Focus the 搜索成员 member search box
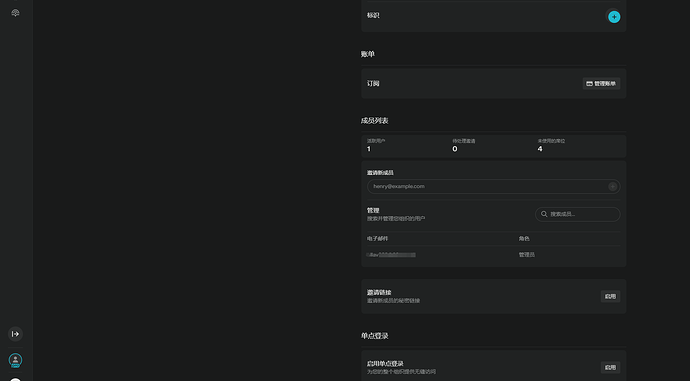 [x=577, y=214]
